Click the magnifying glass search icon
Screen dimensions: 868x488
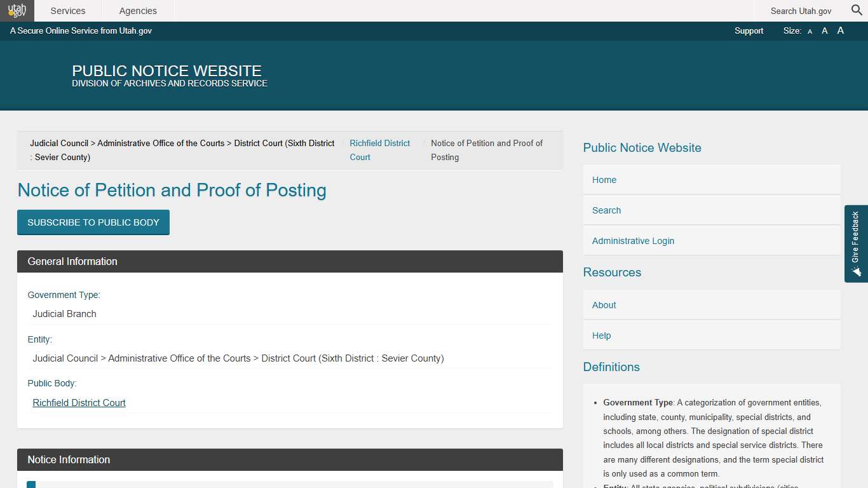point(856,10)
